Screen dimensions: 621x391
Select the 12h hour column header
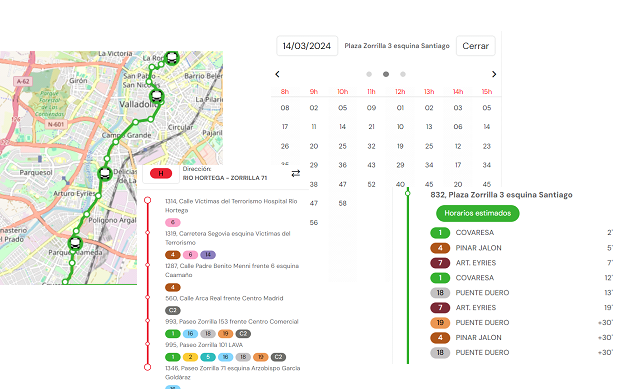click(x=400, y=92)
